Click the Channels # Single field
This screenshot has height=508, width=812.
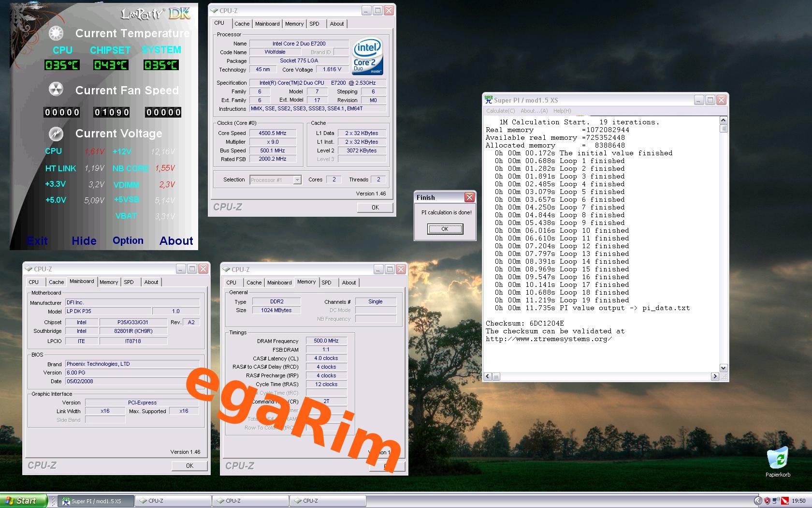[376, 301]
